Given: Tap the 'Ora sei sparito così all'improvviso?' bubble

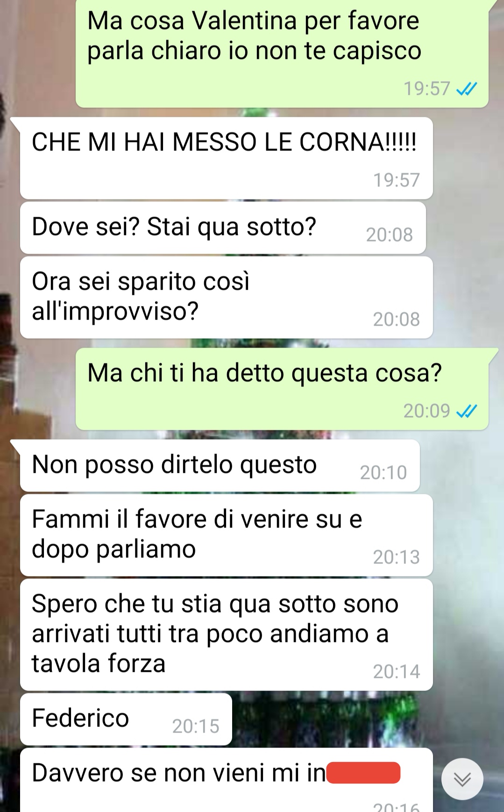Looking at the screenshot, I should coord(226,297).
